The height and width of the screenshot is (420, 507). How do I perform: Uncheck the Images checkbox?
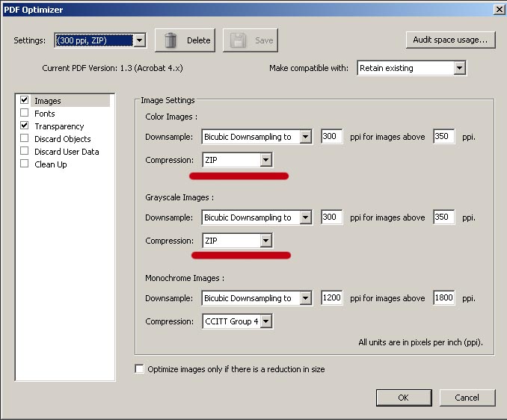pos(24,100)
